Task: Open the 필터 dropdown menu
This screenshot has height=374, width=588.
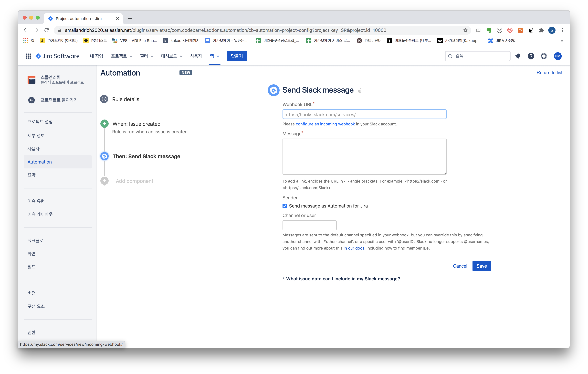Action: (147, 56)
